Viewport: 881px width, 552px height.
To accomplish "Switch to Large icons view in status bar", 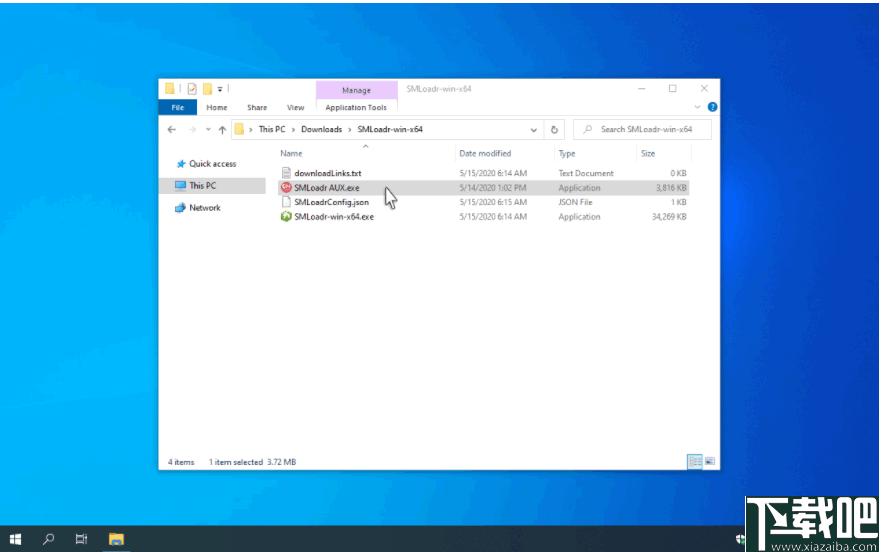I will [710, 461].
